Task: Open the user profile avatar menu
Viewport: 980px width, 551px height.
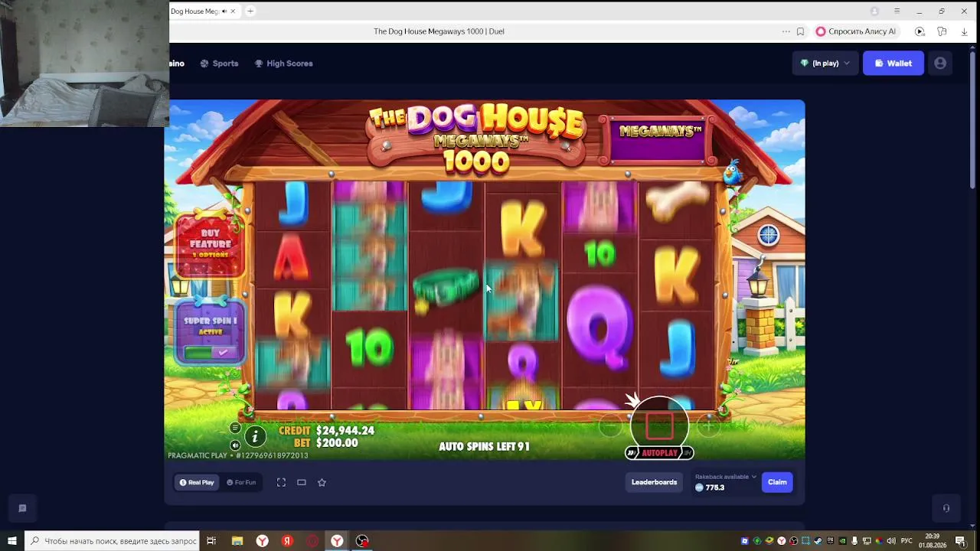Action: click(940, 64)
